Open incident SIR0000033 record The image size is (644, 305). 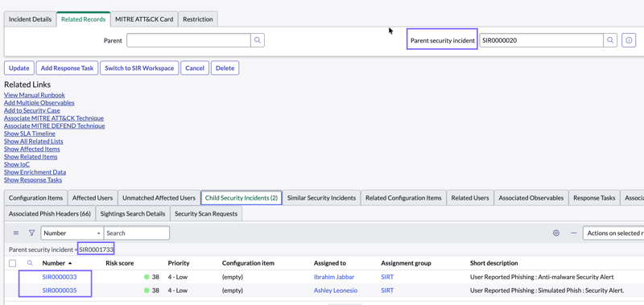(60, 277)
